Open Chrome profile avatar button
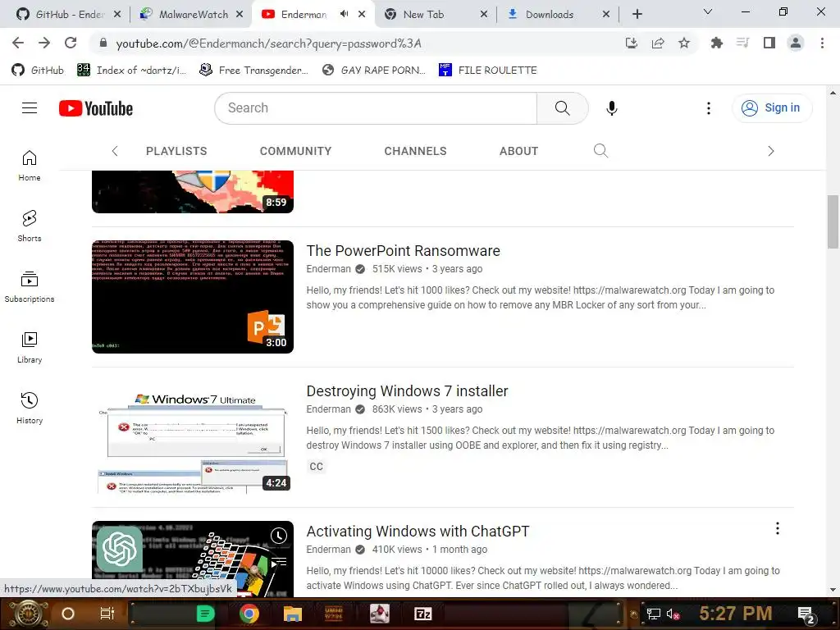Viewport: 840px width, 630px height. tap(796, 43)
